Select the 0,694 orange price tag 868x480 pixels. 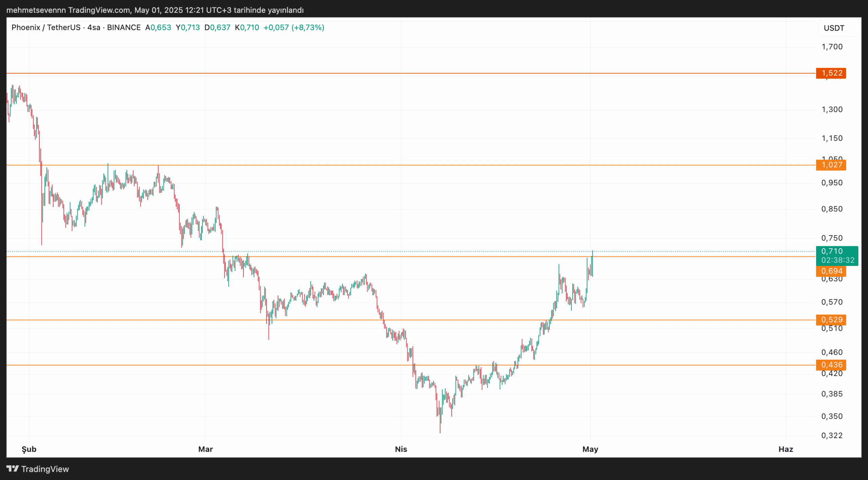(x=831, y=271)
